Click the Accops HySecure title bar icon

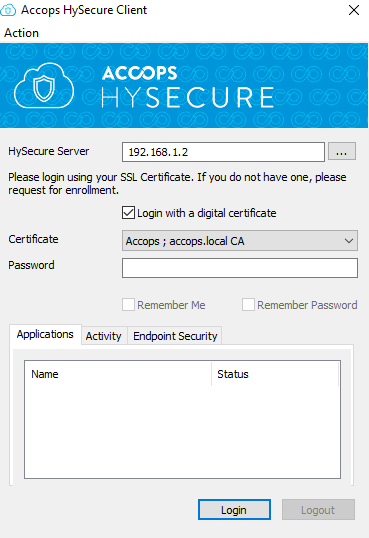(8, 10)
